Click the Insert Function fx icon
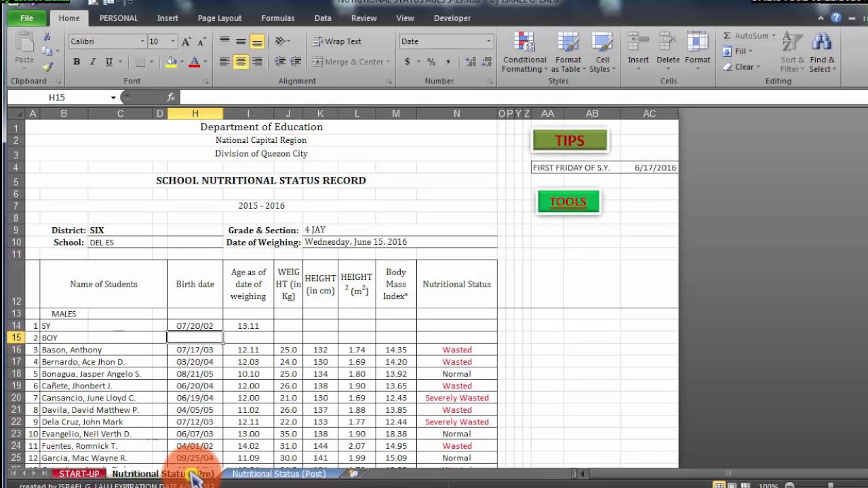 [x=171, y=98]
